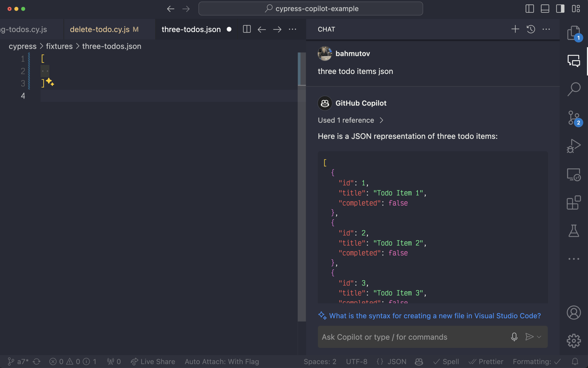Open the Source Control view
This screenshot has width=588, height=368.
[574, 118]
